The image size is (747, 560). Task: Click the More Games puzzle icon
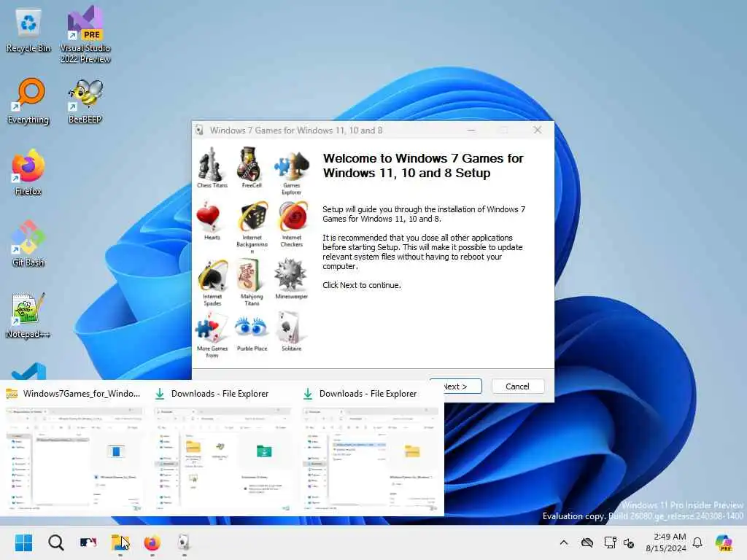point(211,328)
